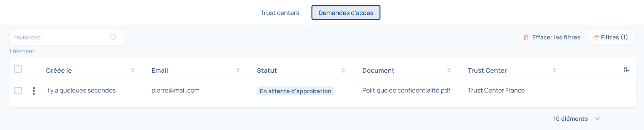The image size is (644, 130).
Task: Click the En attente d'approbation status badge
Action: pos(295,91)
